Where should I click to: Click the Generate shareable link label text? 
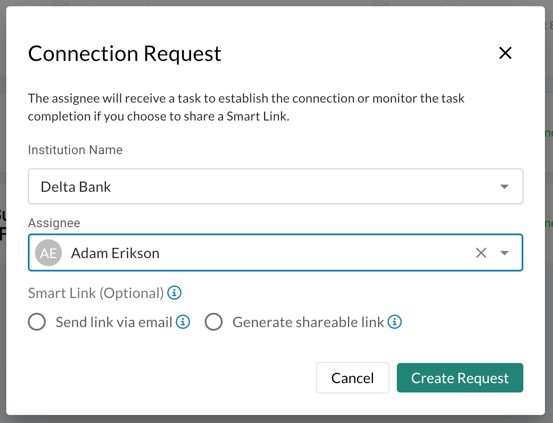point(308,322)
